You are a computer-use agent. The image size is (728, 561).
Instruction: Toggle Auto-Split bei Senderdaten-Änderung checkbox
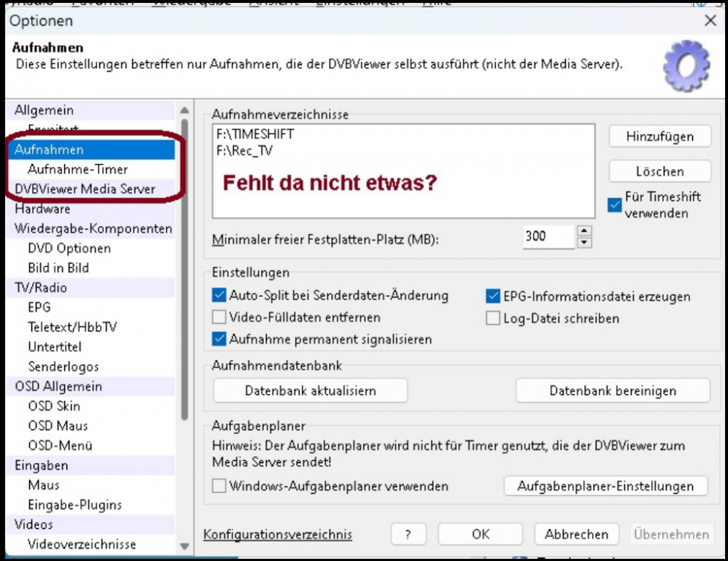pos(219,295)
